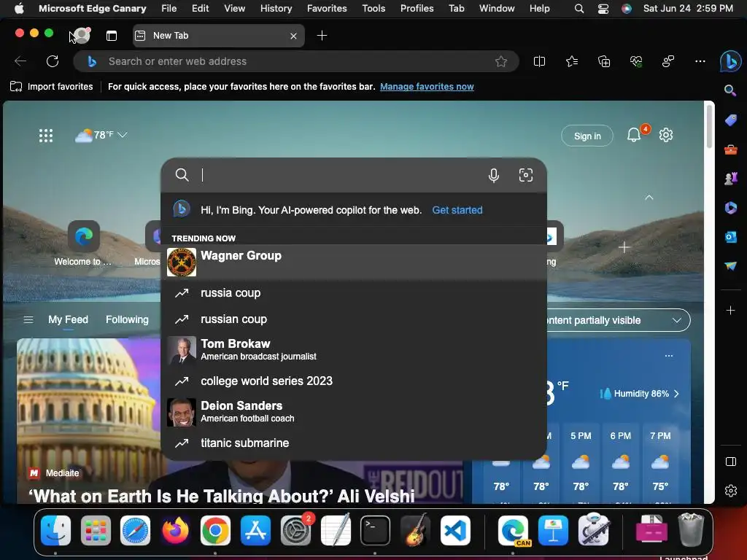
Task: Select Following tab
Action: pos(127,319)
